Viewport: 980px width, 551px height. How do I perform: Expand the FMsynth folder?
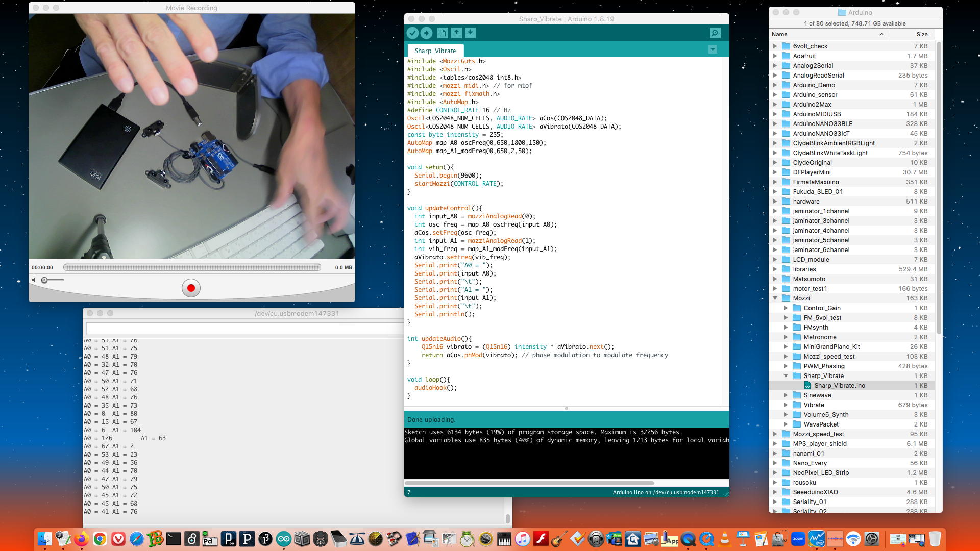click(x=786, y=328)
